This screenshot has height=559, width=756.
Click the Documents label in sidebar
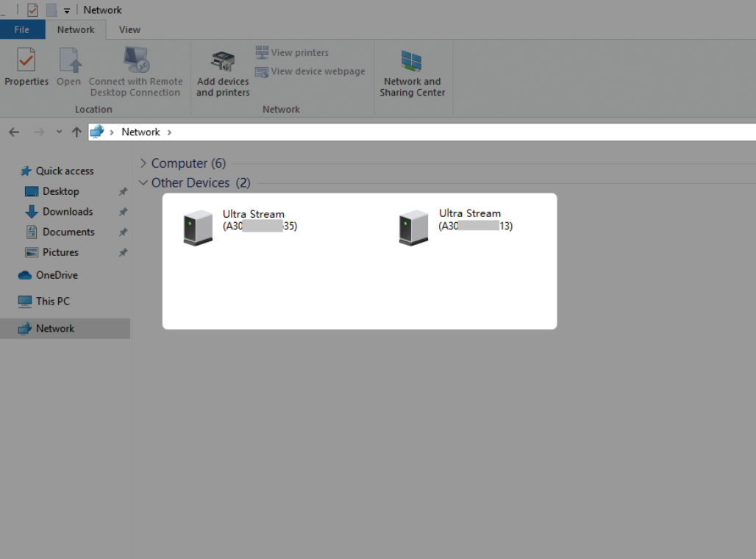tap(68, 232)
